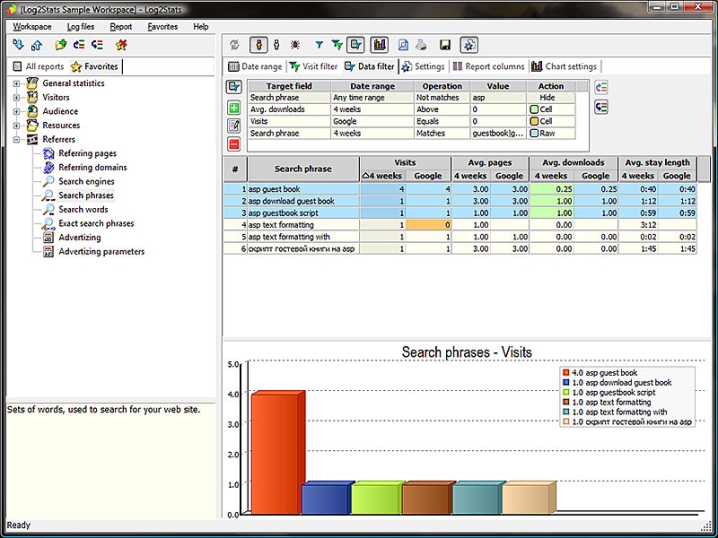Expand the General statistics tree node
Viewport: 718px width, 538px height.
point(17,84)
